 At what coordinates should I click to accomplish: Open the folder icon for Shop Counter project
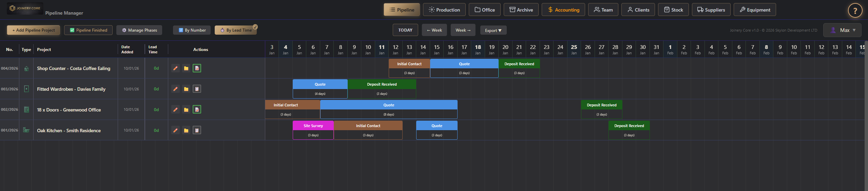(186, 68)
